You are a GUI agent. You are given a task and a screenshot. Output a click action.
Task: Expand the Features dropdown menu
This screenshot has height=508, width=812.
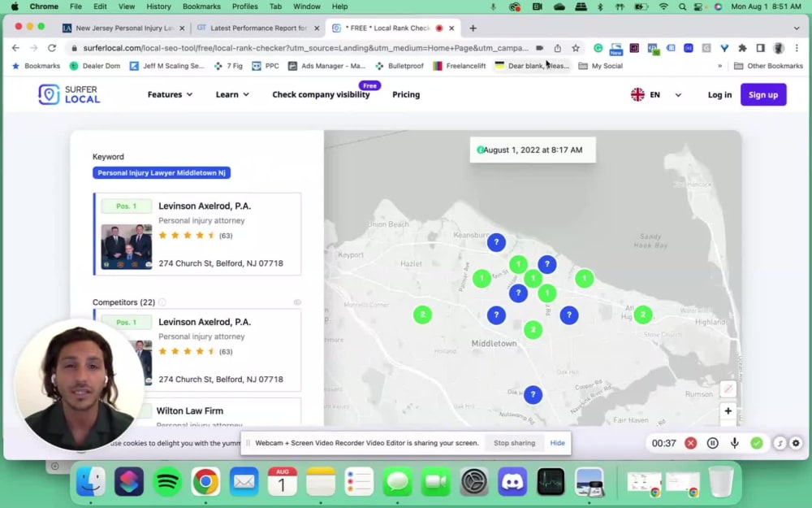pos(170,94)
